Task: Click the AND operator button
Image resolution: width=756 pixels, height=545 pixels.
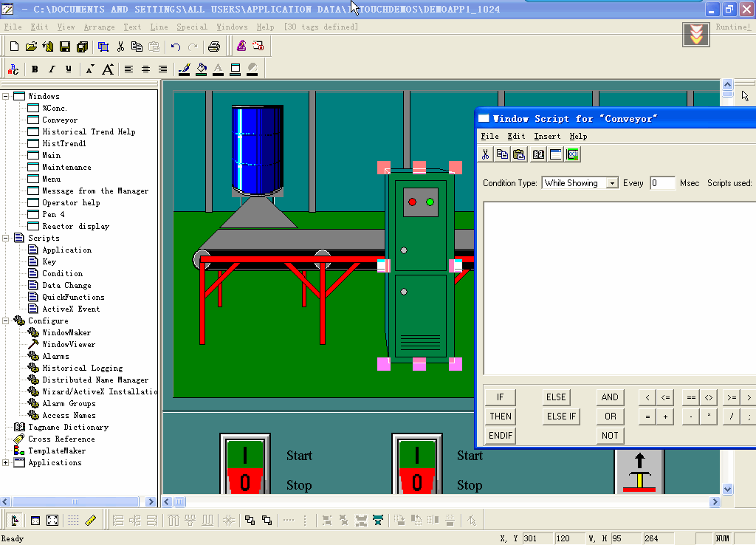Action: [x=610, y=397]
